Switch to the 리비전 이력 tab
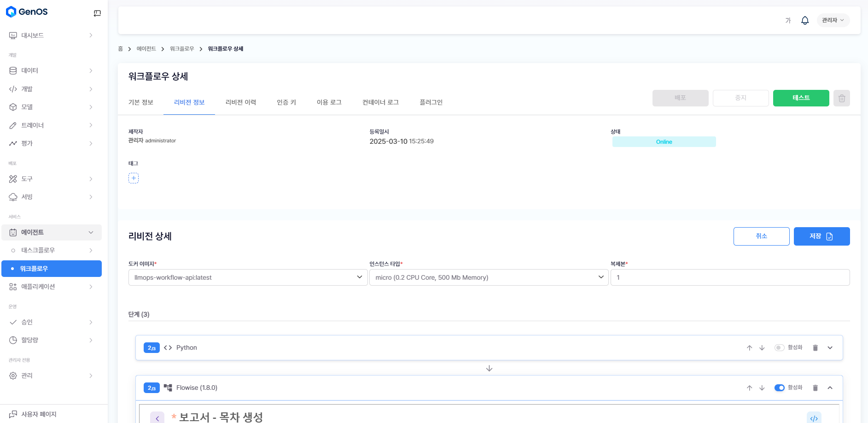Viewport: 868px width, 423px height. click(240, 102)
